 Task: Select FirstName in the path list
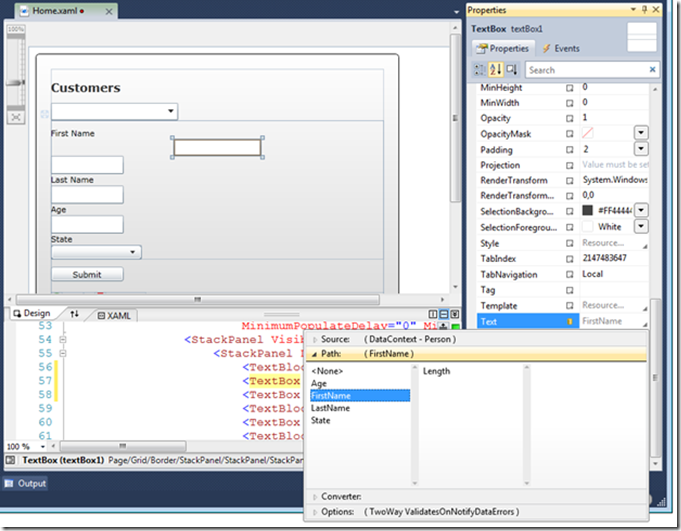point(360,396)
